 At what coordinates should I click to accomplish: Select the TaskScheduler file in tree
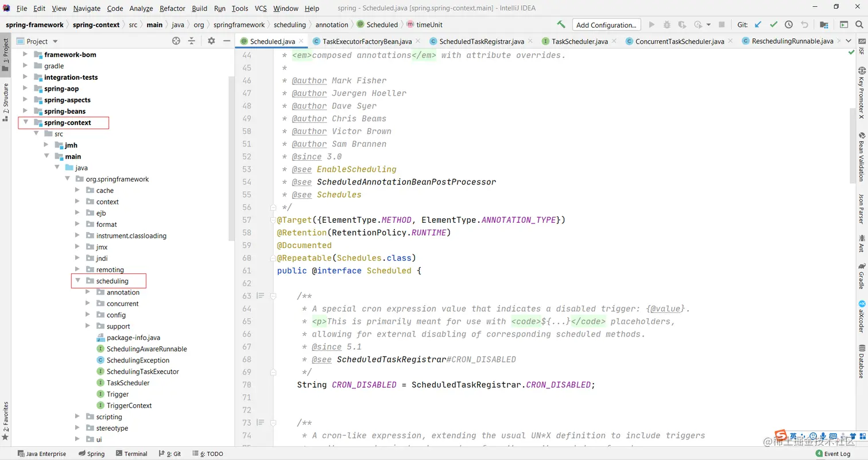pos(128,383)
